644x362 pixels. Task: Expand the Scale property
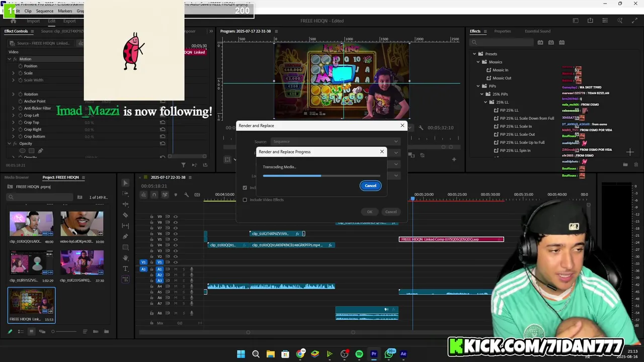[x=14, y=73]
